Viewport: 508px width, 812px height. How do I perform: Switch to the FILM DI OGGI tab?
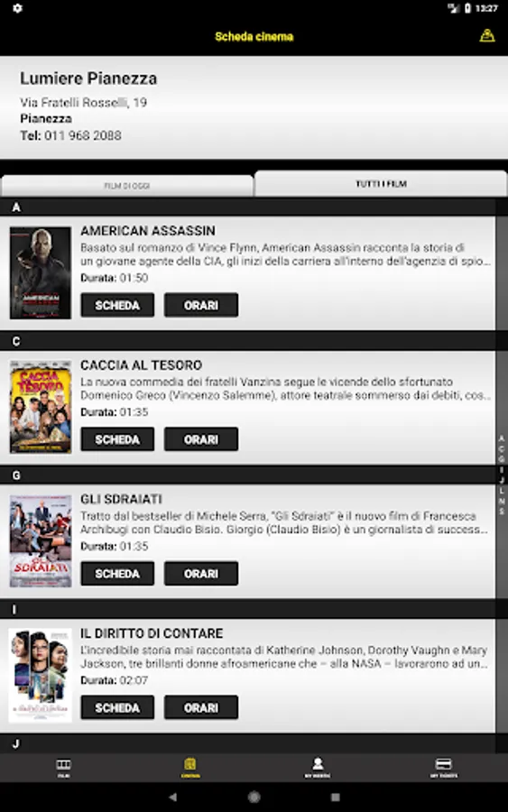[127, 185]
